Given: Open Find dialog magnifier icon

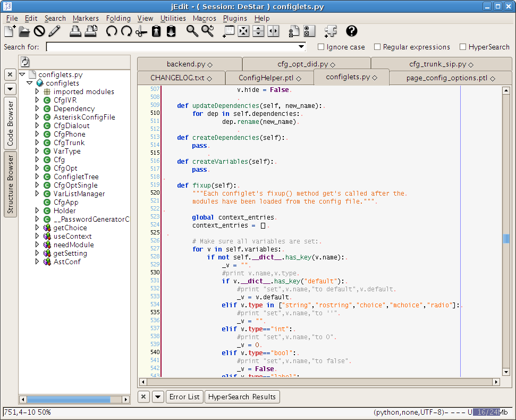Looking at the screenshot, I should click(192, 31).
